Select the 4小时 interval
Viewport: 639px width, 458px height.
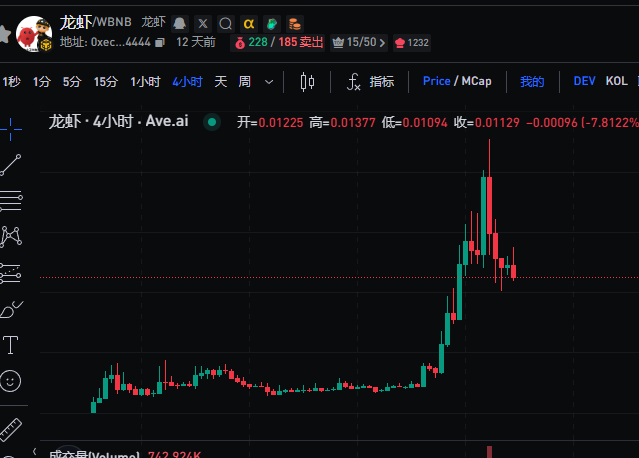(x=187, y=81)
